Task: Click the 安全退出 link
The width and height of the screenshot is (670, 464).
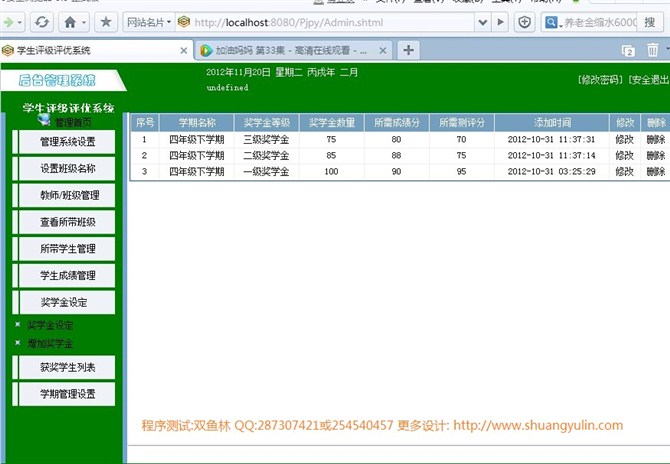Action: click(x=648, y=79)
